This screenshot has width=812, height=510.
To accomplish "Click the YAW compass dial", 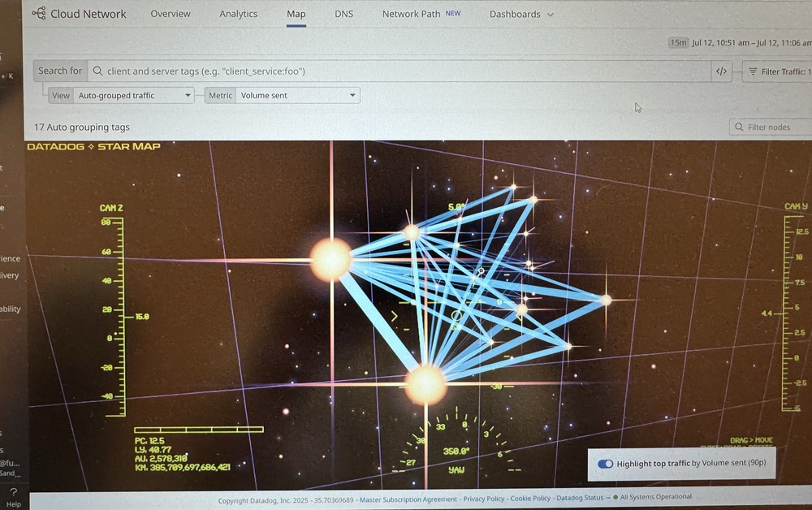I will click(x=456, y=440).
